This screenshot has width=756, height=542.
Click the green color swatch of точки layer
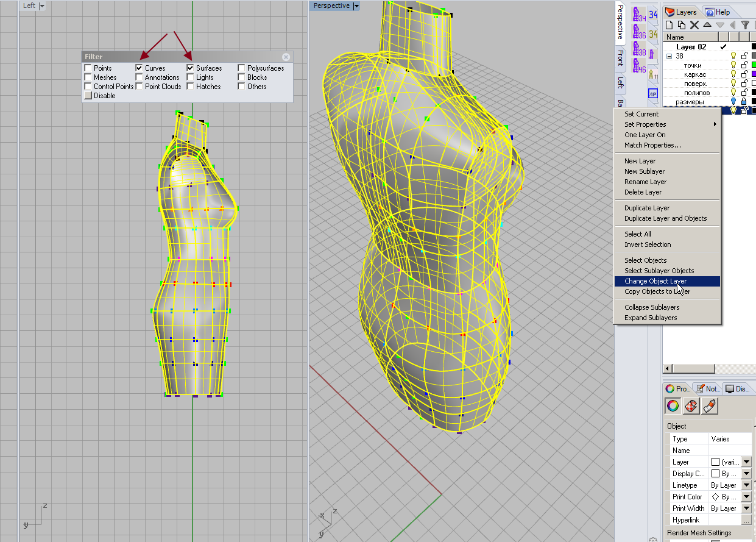pyautogui.click(x=754, y=65)
